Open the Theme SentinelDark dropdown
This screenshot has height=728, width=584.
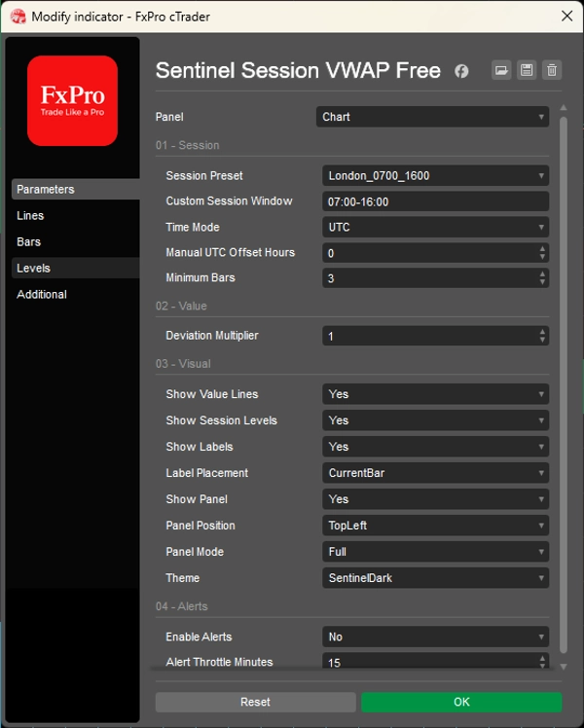[435, 578]
